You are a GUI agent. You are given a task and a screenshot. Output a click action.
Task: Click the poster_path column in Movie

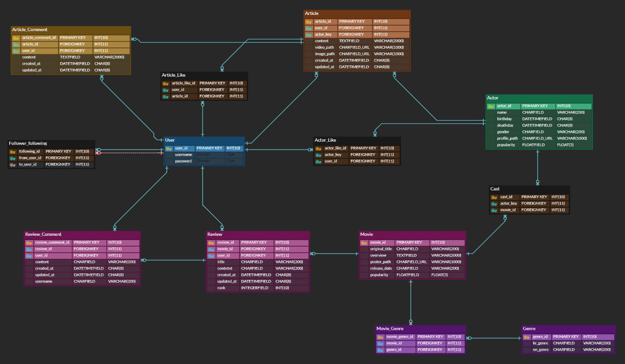pyautogui.click(x=381, y=262)
